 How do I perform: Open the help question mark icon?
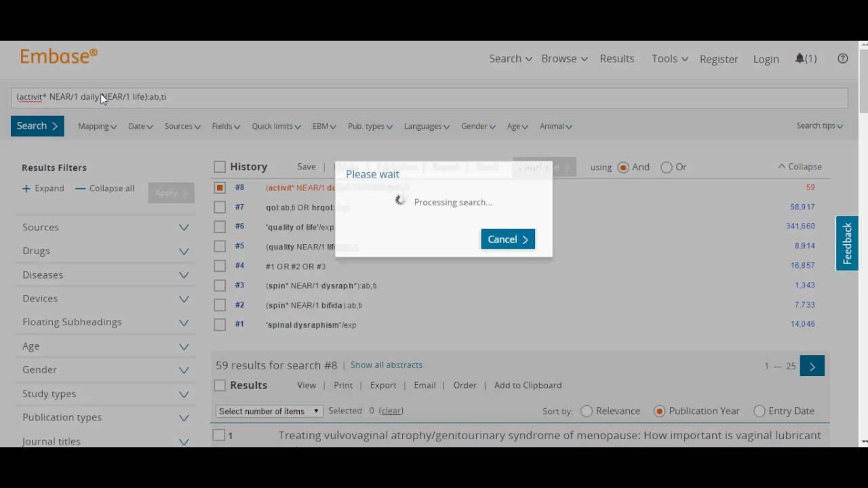843,58
